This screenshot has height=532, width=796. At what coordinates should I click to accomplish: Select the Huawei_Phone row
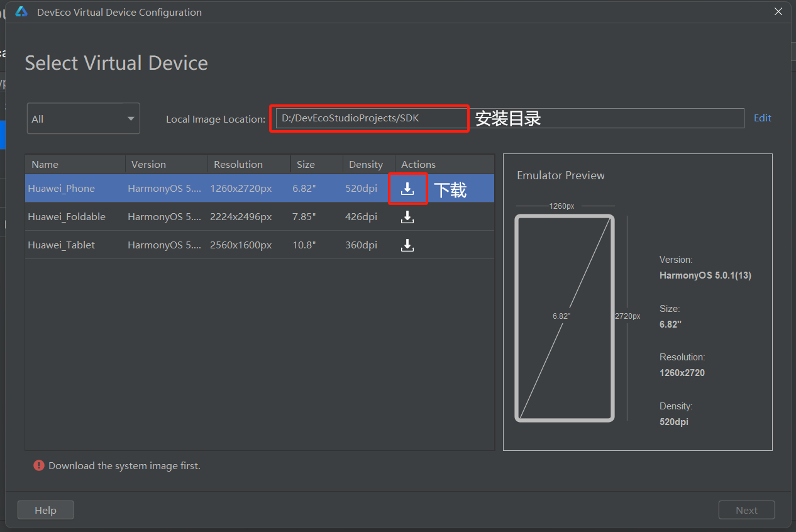260,188
